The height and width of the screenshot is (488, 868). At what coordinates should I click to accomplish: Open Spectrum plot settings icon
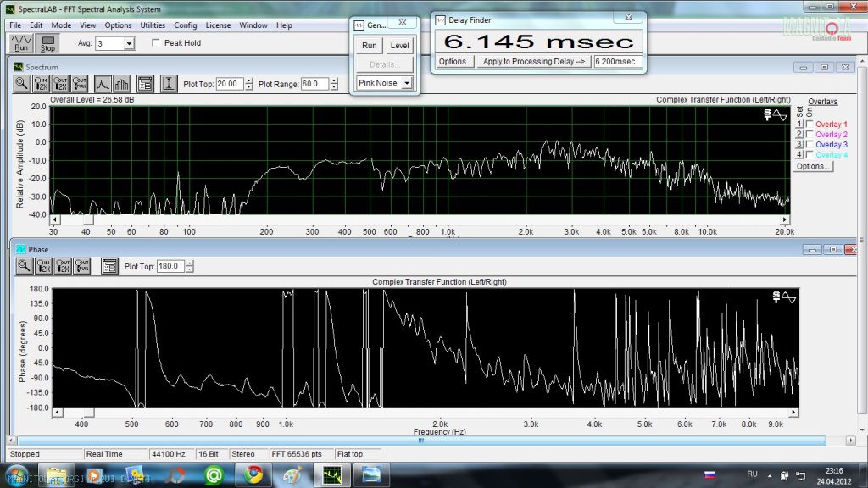145,84
